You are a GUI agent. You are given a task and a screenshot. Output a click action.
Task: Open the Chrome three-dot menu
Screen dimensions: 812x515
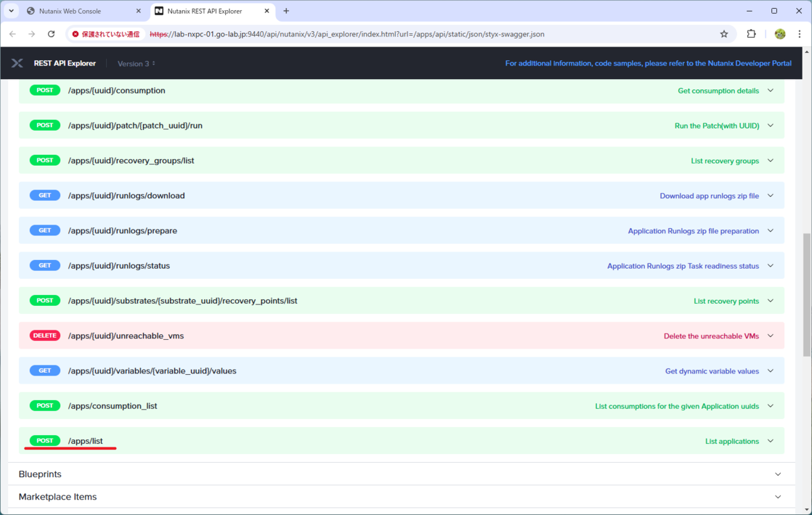click(x=799, y=34)
